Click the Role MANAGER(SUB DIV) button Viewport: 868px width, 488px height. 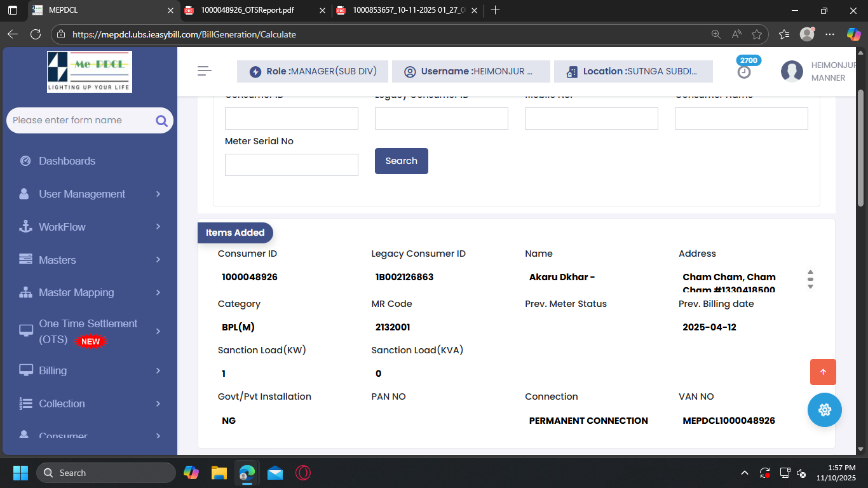[313, 71]
